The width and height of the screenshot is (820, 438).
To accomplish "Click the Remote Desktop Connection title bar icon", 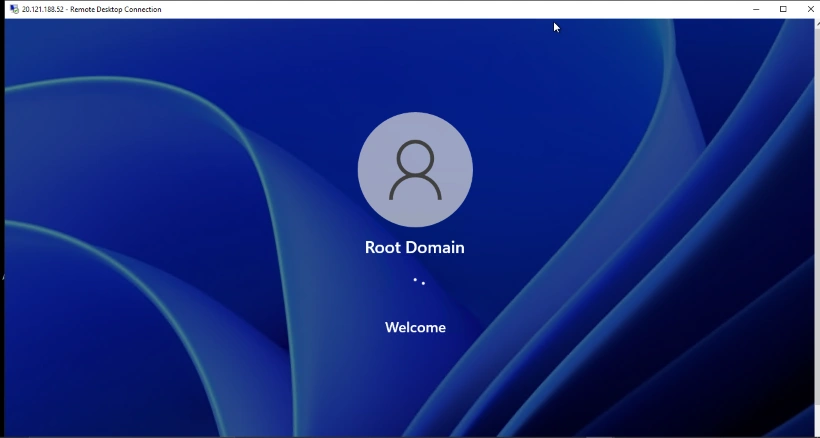I will pos(14,9).
